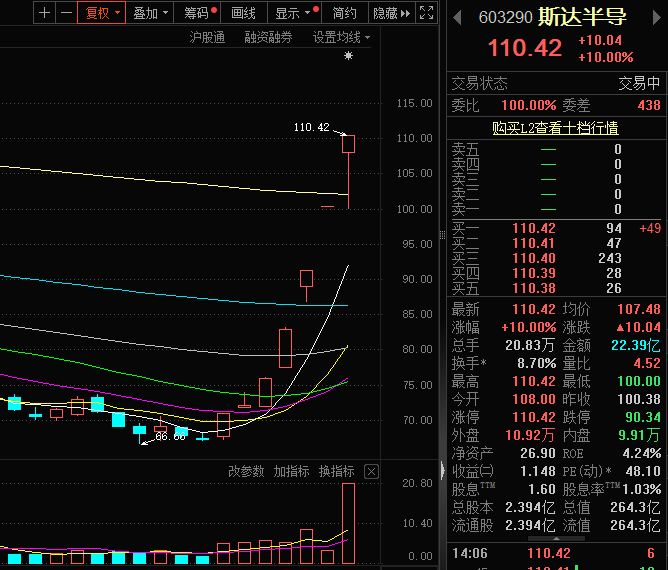Click the 均价 107.48 value

coord(639,309)
